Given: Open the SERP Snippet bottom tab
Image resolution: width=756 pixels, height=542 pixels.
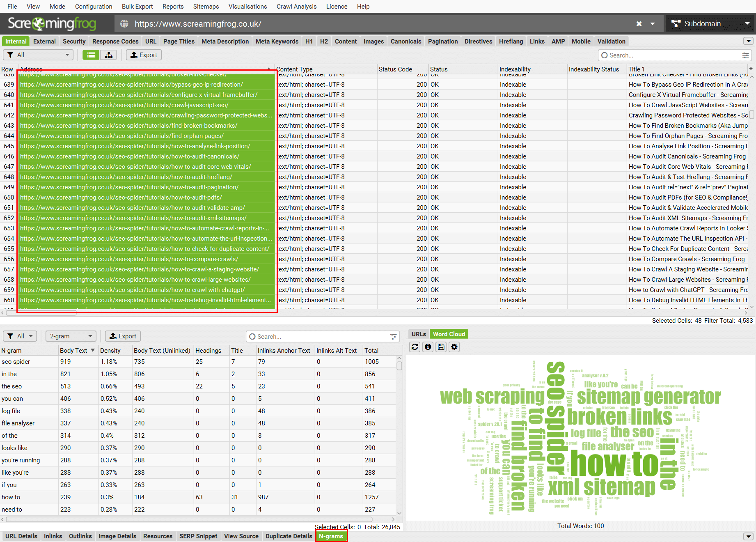Looking at the screenshot, I should (198, 536).
